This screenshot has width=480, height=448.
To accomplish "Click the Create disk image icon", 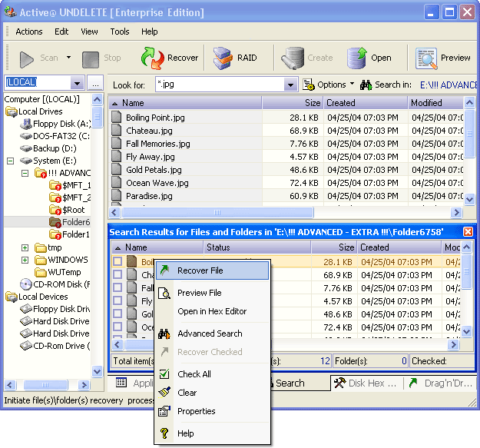I will point(293,58).
